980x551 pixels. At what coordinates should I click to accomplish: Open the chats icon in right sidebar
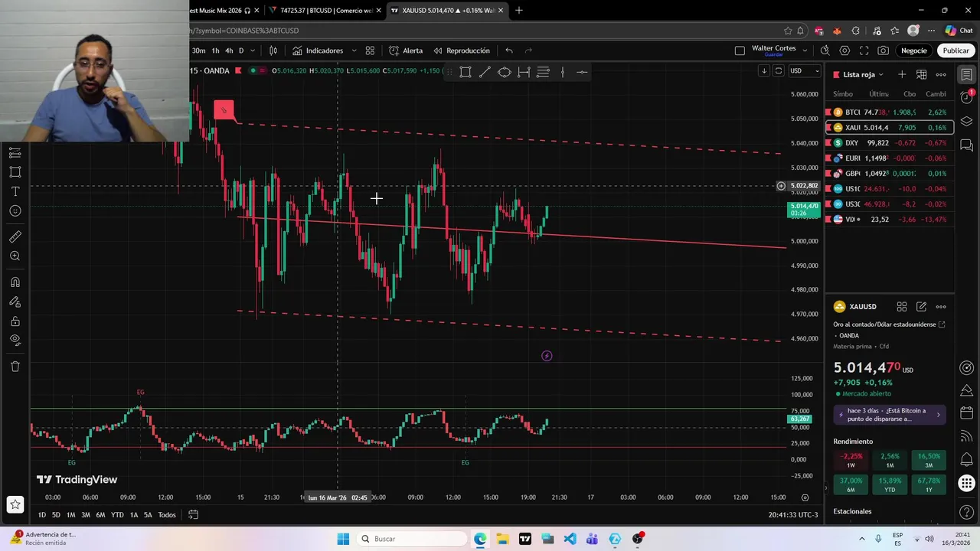(967, 145)
